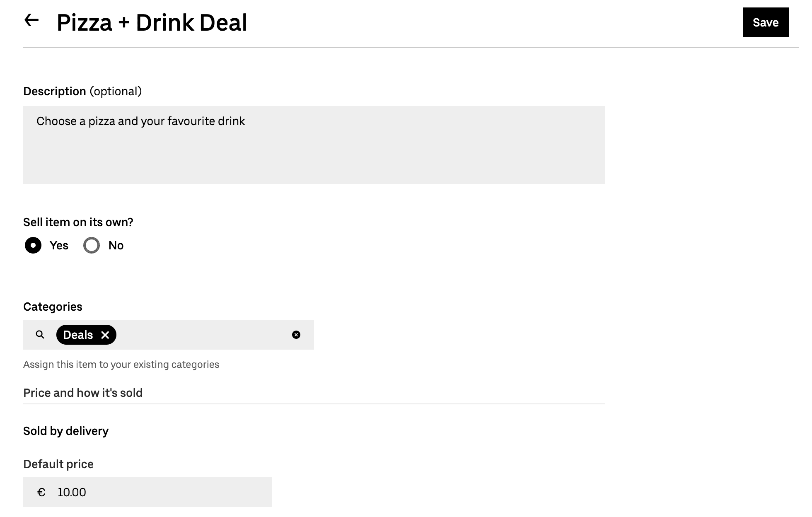812x517 pixels.
Task: Click the Default price label
Action: pos(58,464)
